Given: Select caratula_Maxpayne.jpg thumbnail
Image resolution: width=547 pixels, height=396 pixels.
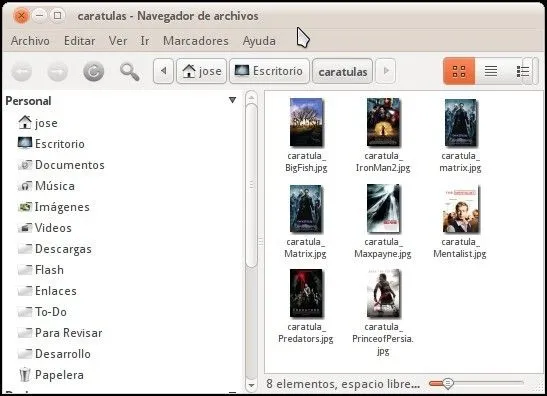Looking at the screenshot, I should (x=383, y=208).
